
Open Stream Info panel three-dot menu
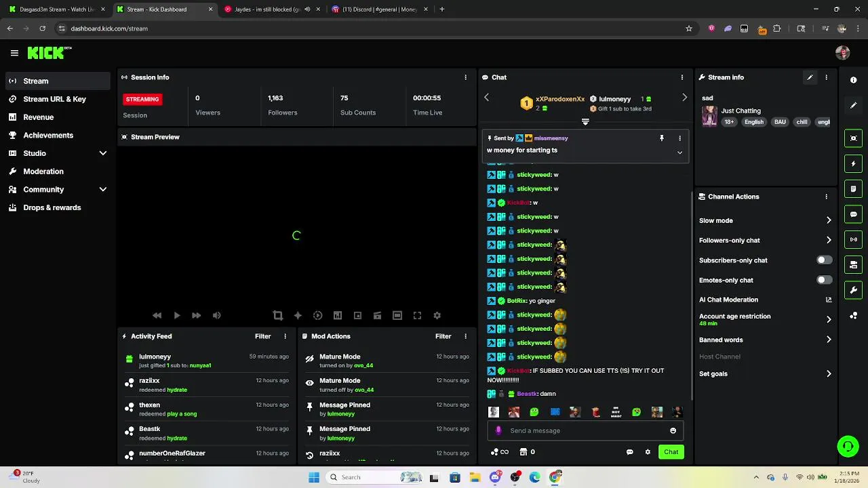[x=826, y=77]
